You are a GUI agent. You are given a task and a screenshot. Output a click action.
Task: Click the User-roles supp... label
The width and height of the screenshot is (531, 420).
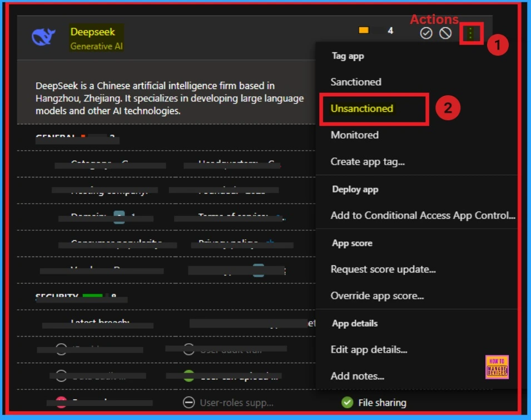(x=236, y=403)
